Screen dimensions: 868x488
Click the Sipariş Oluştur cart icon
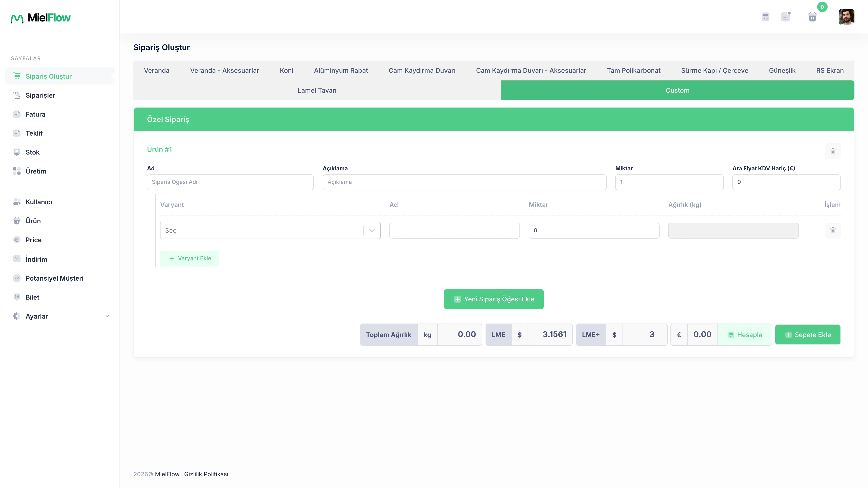tap(17, 76)
